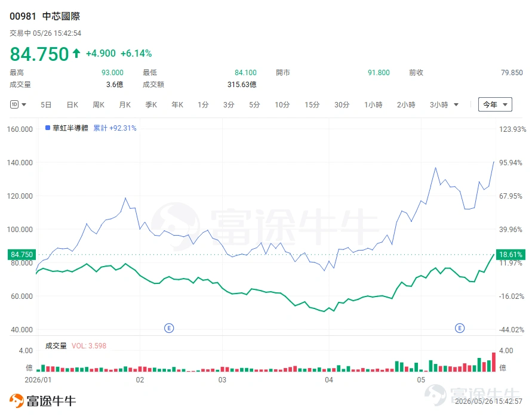The height and width of the screenshot is (417, 532).
Task: Click the 成交量 volume panel label
Action: click(x=56, y=346)
